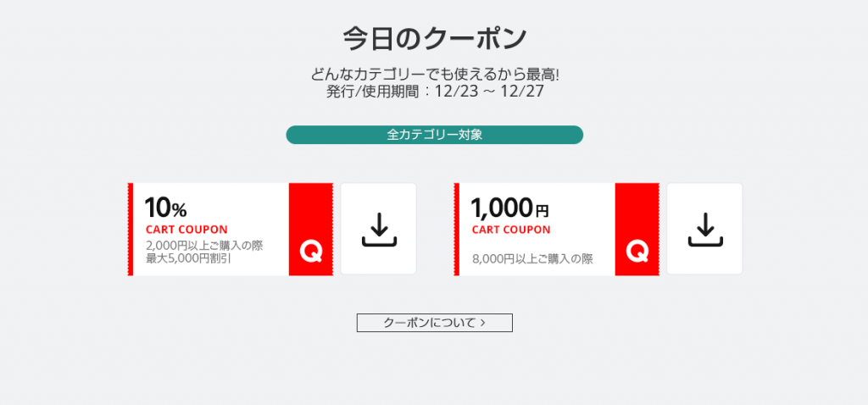The image size is (868, 405).
Task: Select the 全カテゴリー対象 tab
Action: pos(434,135)
